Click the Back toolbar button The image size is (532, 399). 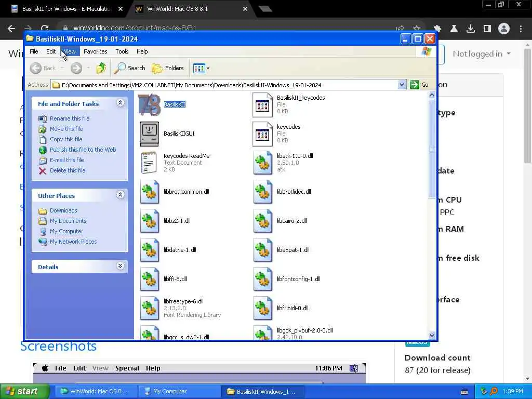coord(43,68)
